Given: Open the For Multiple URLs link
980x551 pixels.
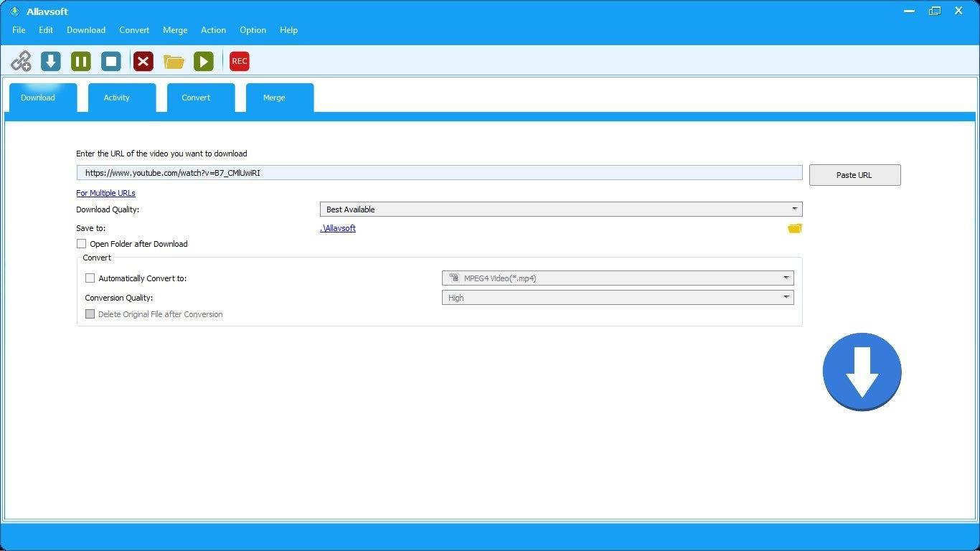Looking at the screenshot, I should point(105,193).
